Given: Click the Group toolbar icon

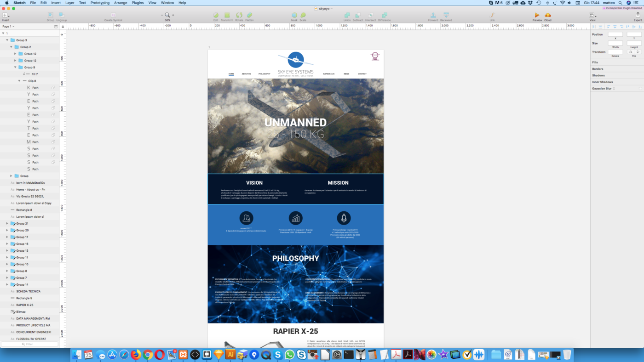Looking at the screenshot, I should click(50, 15).
